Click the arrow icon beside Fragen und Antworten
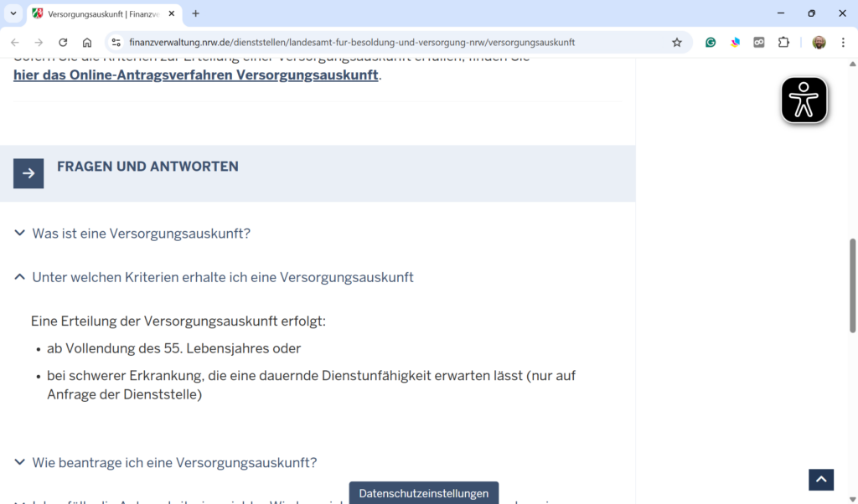 (28, 173)
